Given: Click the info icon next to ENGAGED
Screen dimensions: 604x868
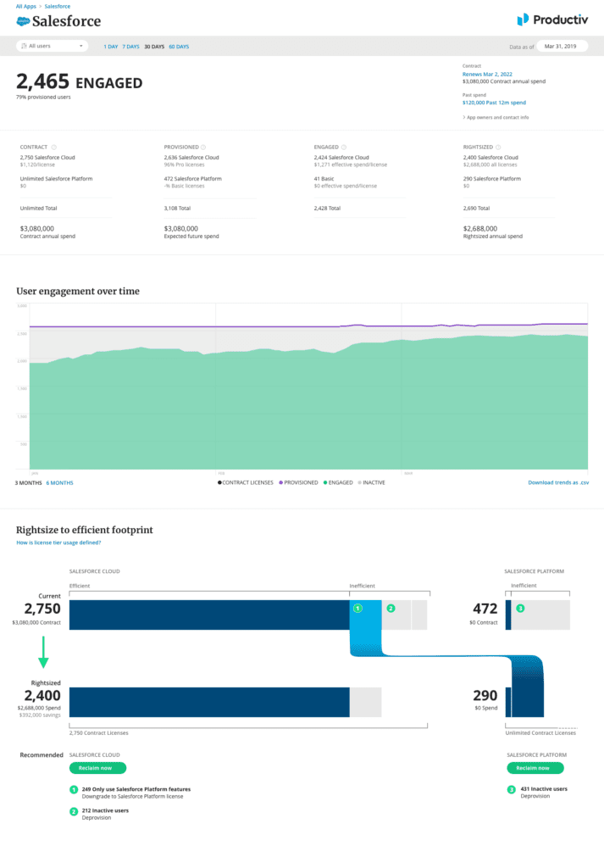Looking at the screenshot, I should (x=343, y=147).
